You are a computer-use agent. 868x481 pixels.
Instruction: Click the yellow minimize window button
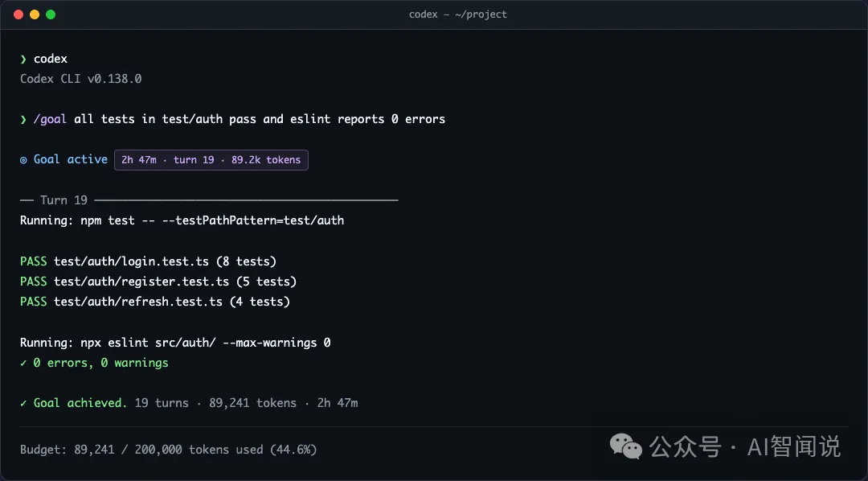click(35, 14)
